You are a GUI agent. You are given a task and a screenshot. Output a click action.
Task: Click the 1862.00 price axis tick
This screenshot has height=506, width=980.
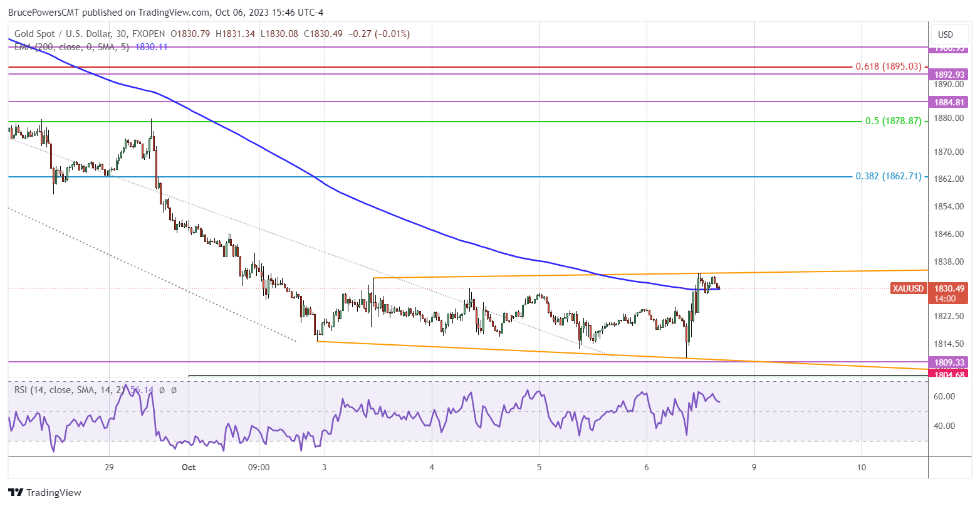click(x=949, y=179)
